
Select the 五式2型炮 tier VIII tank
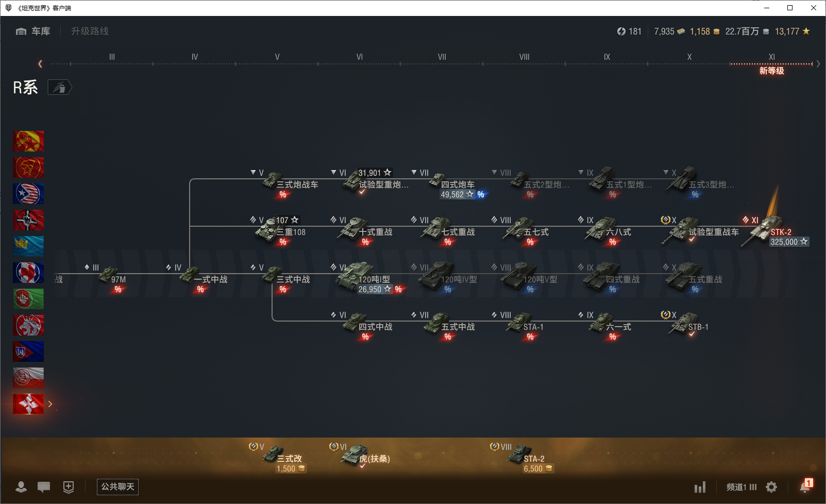coord(531,183)
